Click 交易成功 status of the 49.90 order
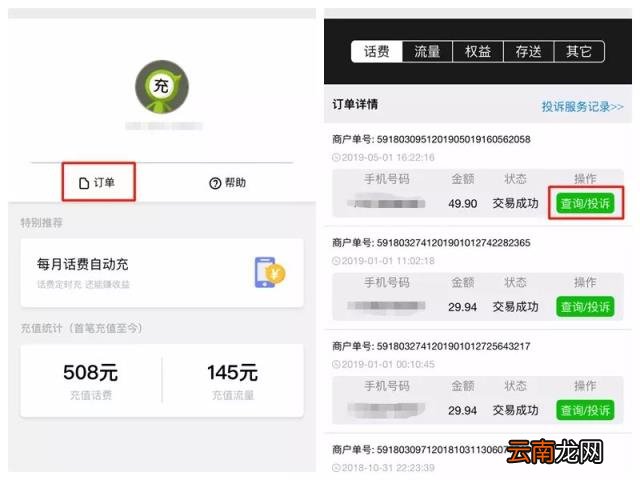 (x=515, y=203)
